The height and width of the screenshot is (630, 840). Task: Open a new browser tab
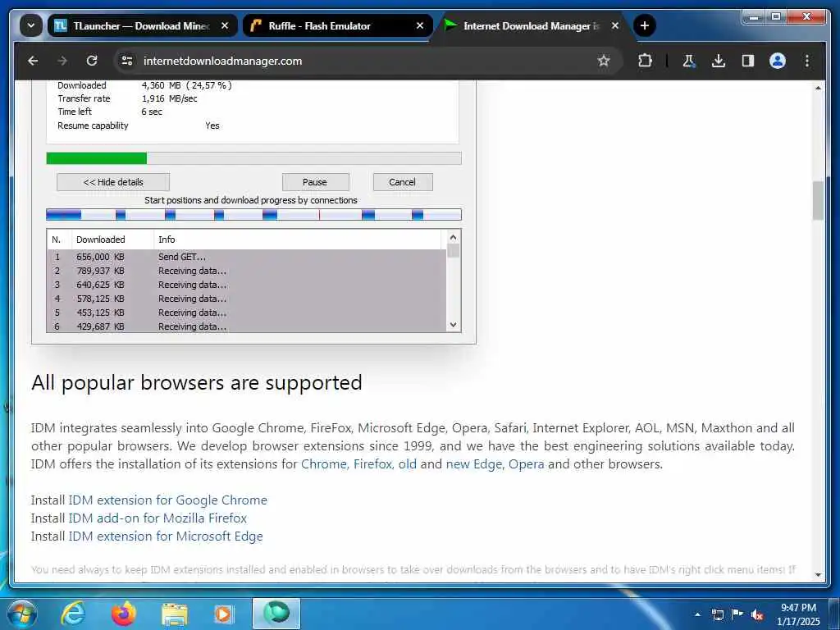(645, 25)
